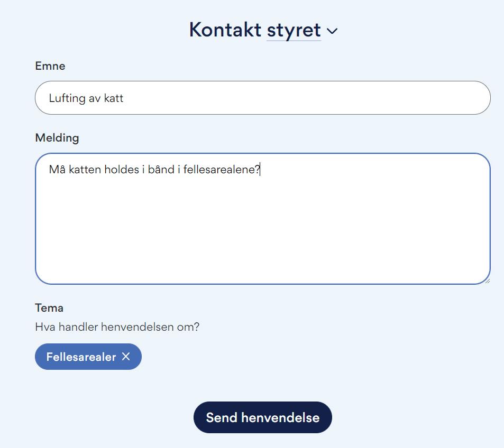Click the Tema section label
Screen dimensions: 504x448
pos(49,307)
